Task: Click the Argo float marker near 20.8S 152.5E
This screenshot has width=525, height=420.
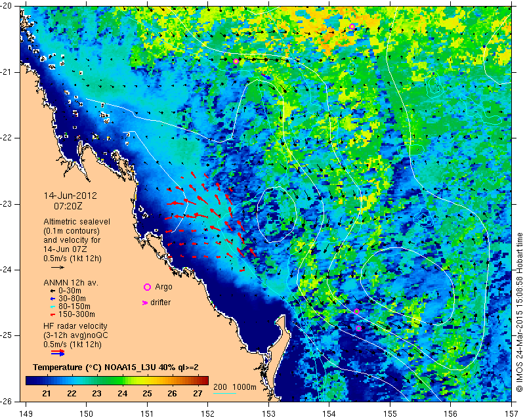Action: [x=236, y=61]
